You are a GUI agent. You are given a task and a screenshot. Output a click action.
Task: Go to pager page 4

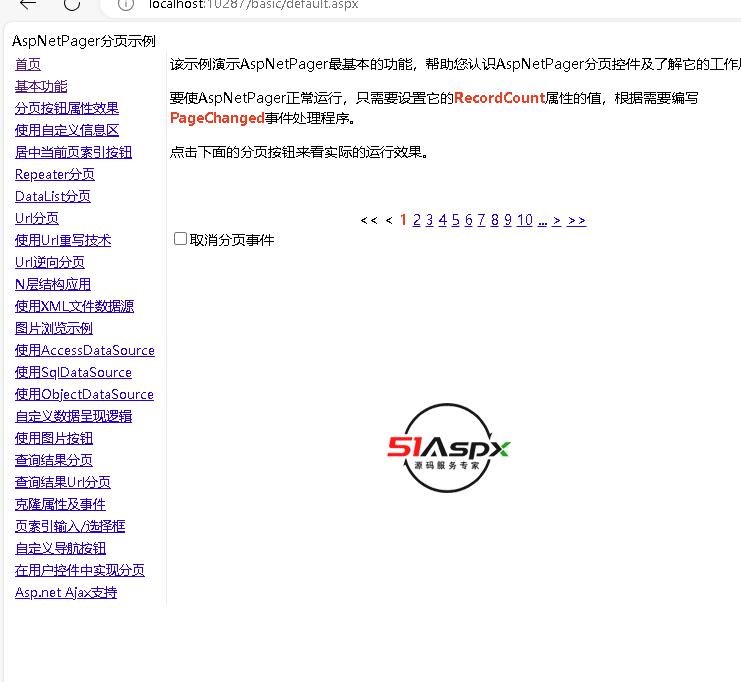(x=442, y=220)
